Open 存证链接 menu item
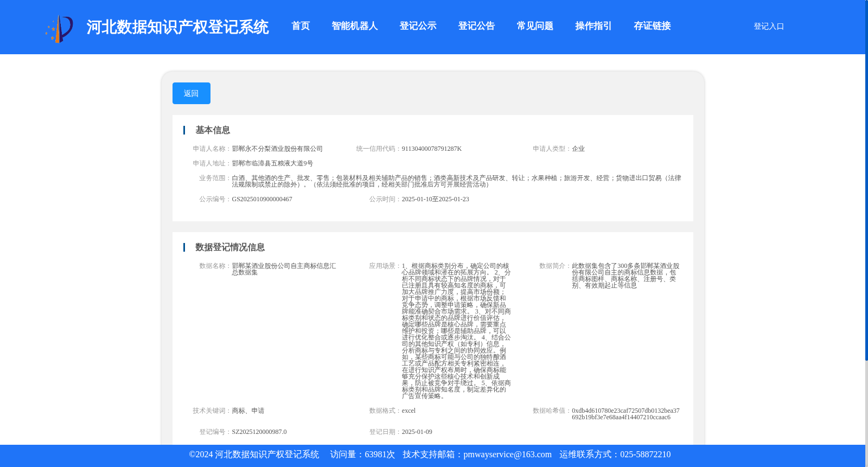 pyautogui.click(x=652, y=26)
